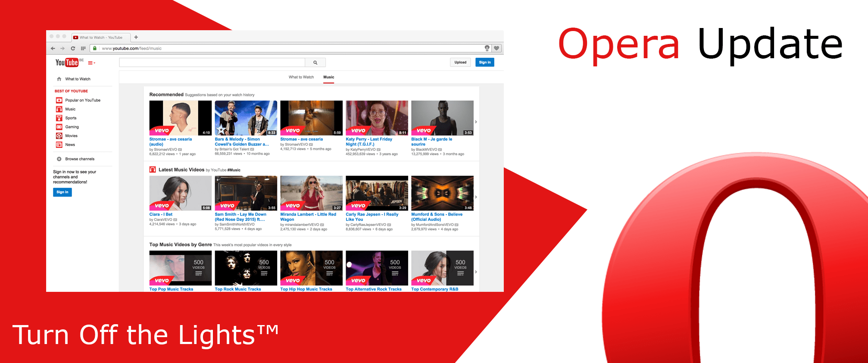Click Mumford & Sons - Believe title

(x=437, y=217)
